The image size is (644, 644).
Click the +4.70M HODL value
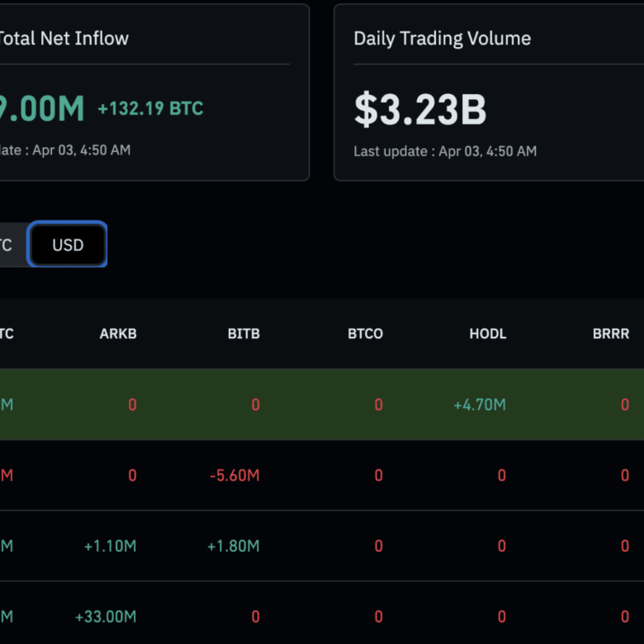coord(479,405)
